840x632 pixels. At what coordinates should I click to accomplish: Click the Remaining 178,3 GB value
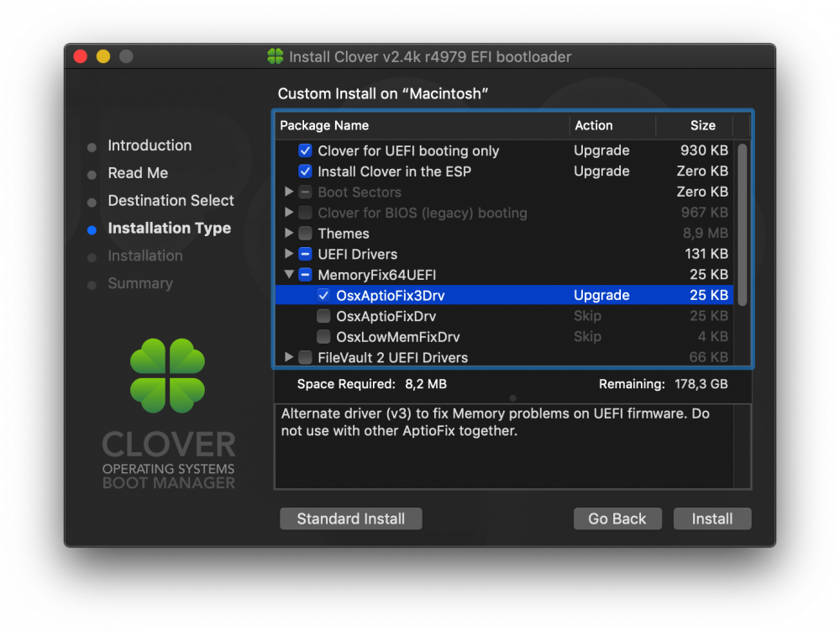[701, 384]
